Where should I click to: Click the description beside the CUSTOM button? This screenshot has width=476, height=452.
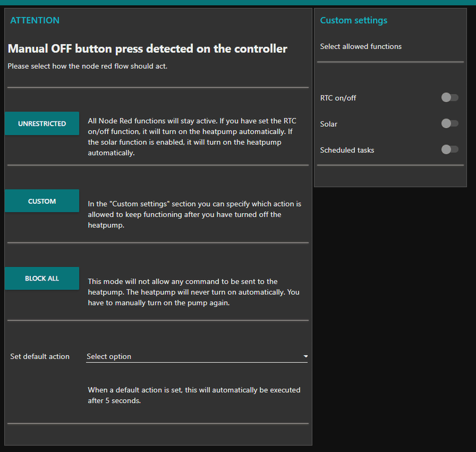click(x=194, y=214)
